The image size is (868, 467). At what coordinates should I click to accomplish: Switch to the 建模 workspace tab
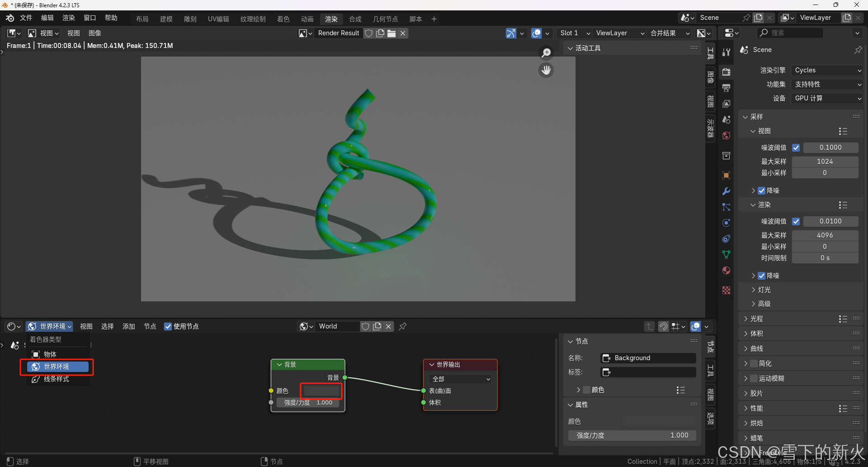[x=166, y=19]
